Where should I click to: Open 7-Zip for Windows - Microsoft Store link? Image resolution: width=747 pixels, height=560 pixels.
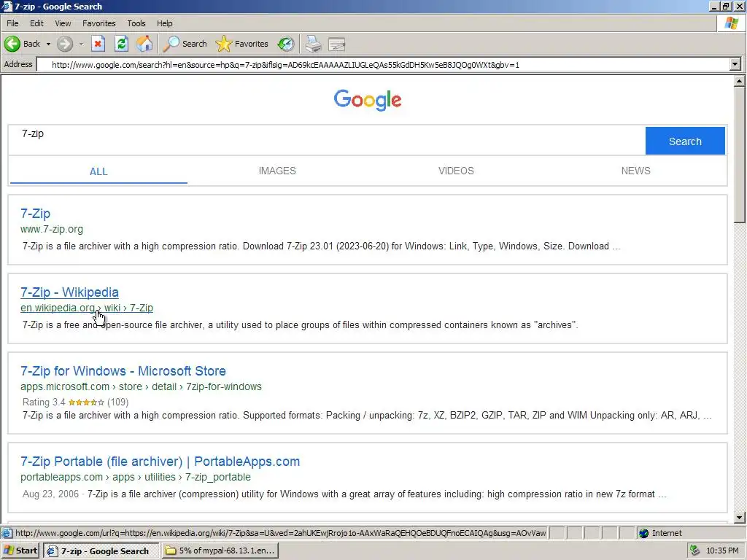tap(123, 370)
